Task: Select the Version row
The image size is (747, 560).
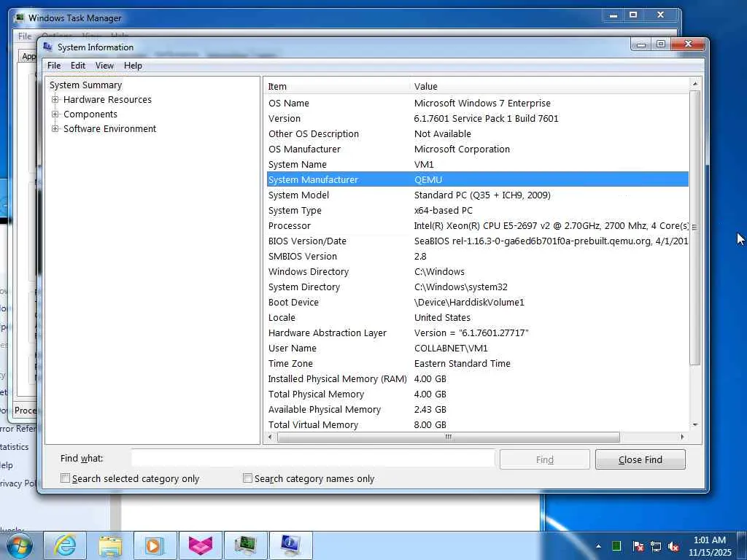Action: point(478,118)
